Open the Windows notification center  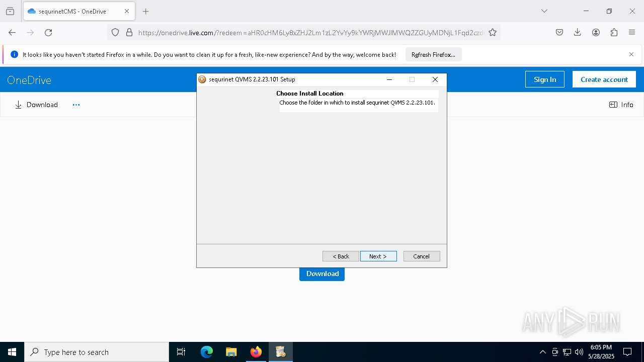pos(627,352)
